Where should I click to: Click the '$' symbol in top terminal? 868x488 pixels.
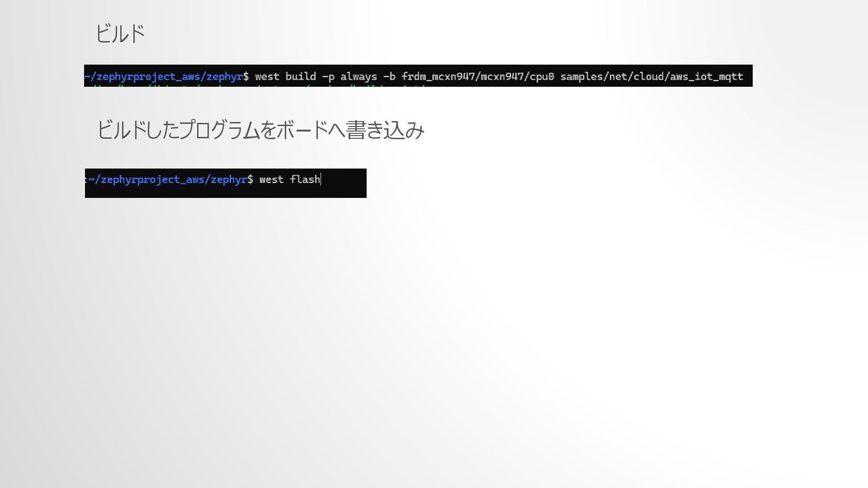point(246,76)
